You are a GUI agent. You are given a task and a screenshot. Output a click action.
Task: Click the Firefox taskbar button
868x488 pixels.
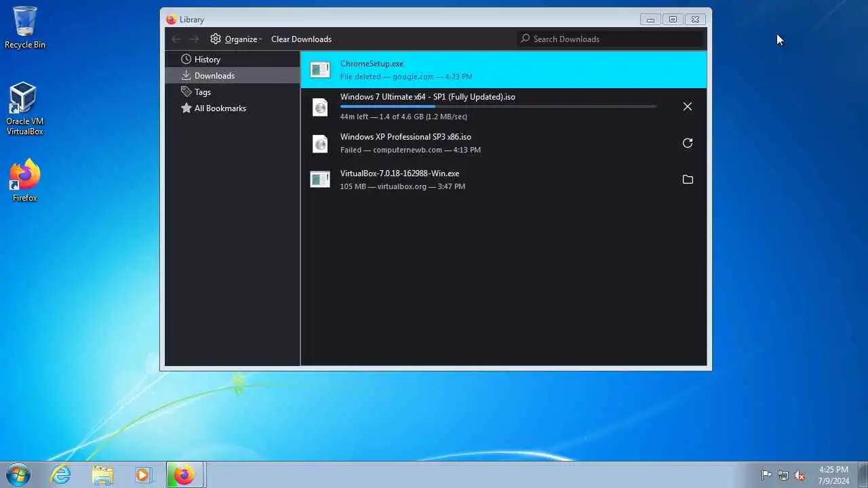point(184,475)
